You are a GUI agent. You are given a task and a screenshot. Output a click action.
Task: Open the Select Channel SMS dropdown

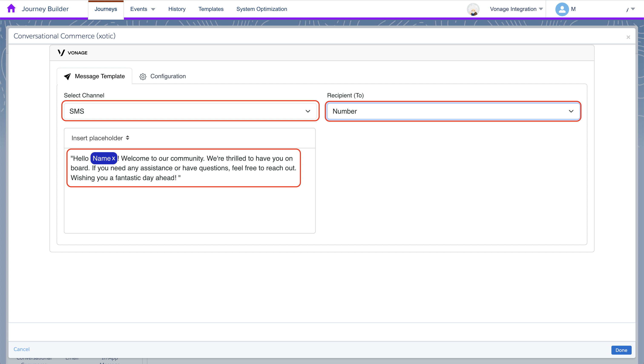pyautogui.click(x=190, y=111)
